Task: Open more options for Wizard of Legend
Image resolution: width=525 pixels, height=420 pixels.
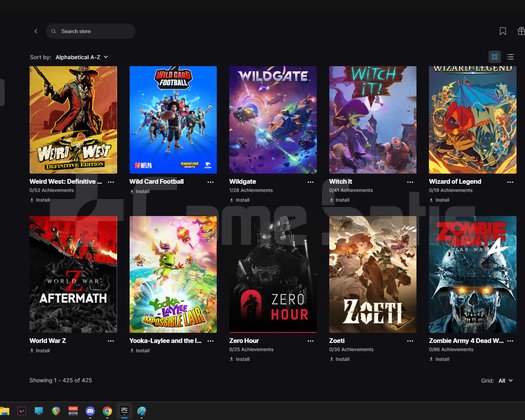Action: tap(510, 182)
